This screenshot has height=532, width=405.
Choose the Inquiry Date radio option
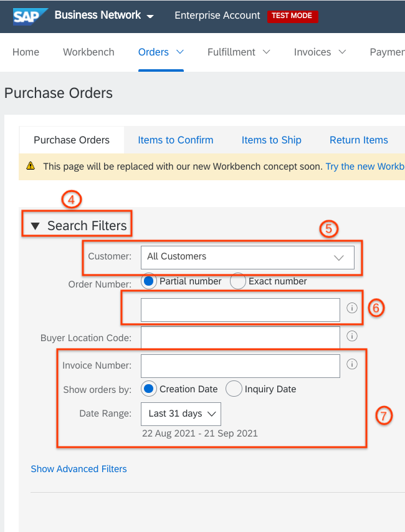coord(234,389)
